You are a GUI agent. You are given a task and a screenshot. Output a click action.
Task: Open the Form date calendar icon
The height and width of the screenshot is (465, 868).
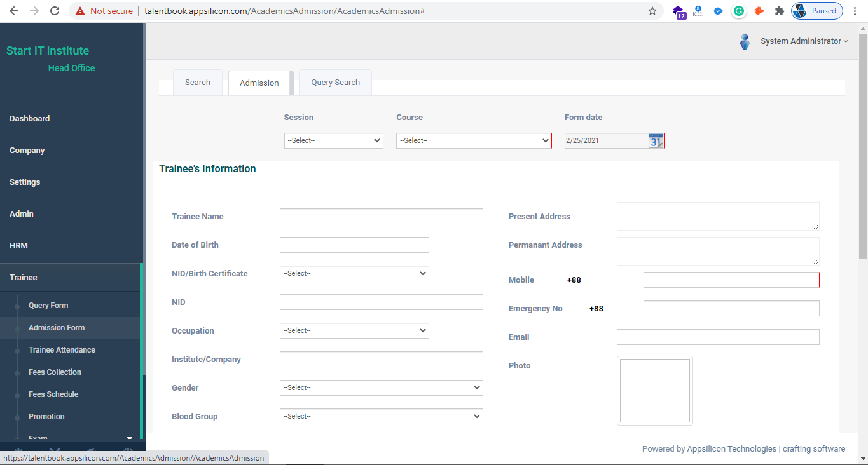click(656, 141)
